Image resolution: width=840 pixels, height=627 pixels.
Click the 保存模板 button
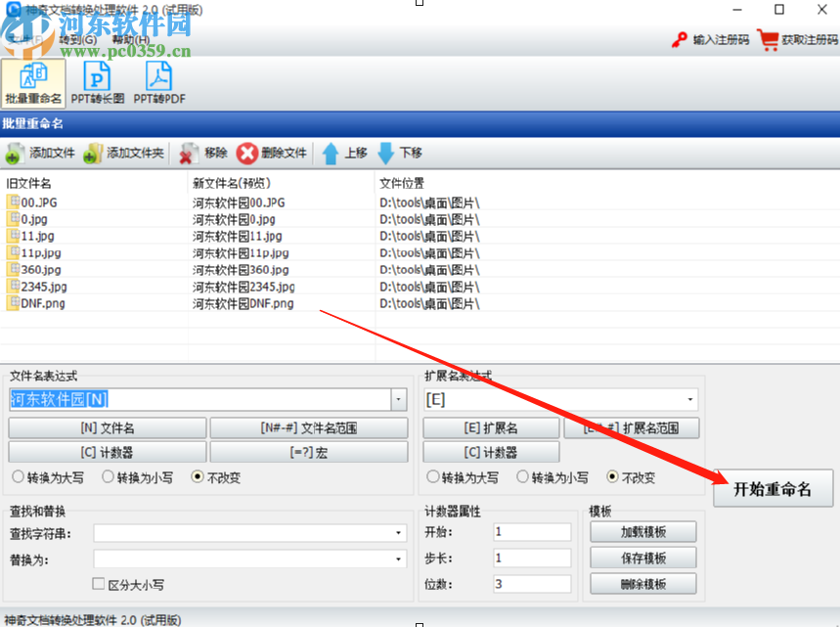[x=642, y=558]
